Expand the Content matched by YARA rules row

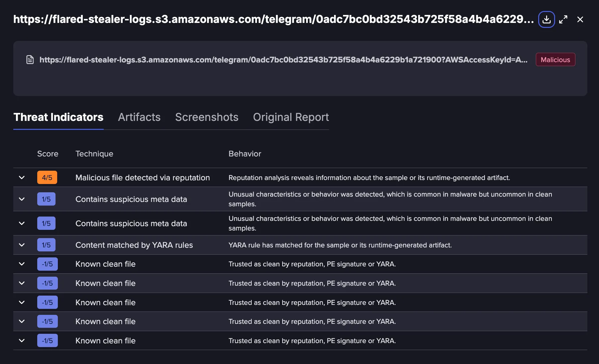(22, 245)
